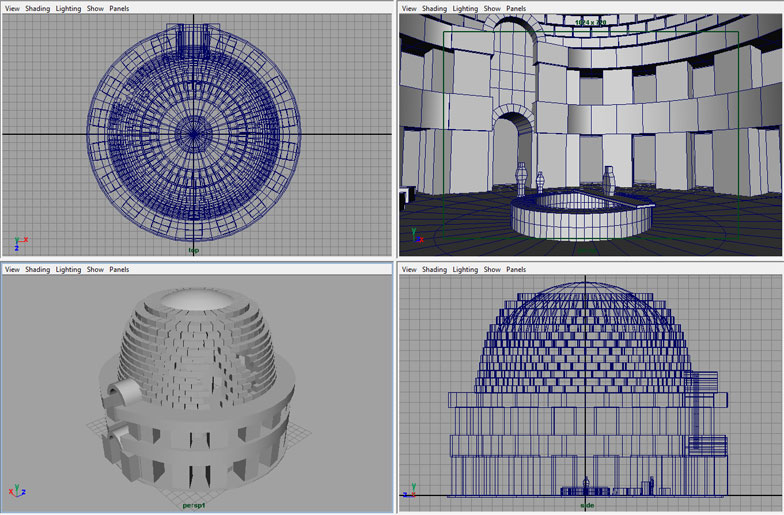Screen dimensions: 784x515
Task: Open Lighting menu in the side view panel
Action: click(465, 269)
